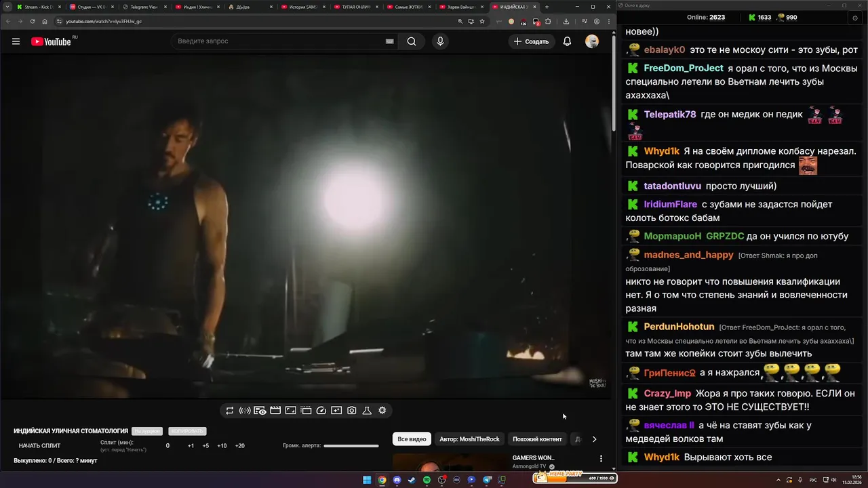The image size is (868, 488).
Task: Open the gear settings icon in player toolbar
Action: pos(382,411)
